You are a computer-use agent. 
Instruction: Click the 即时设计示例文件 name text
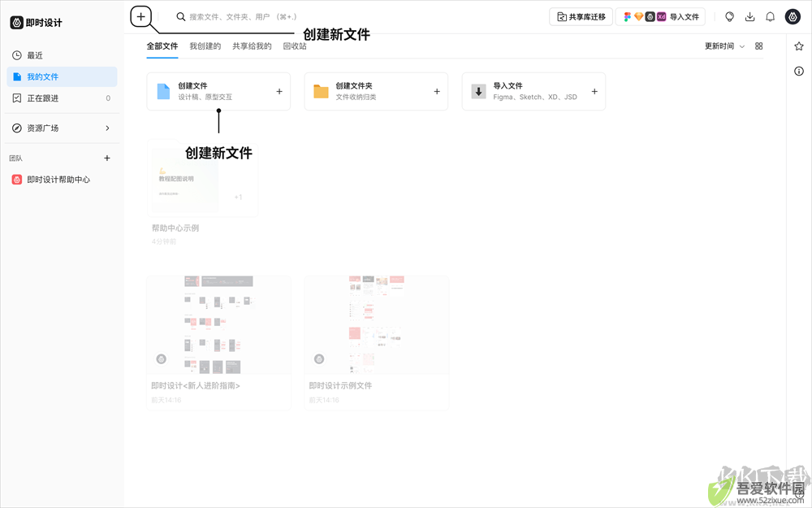click(x=340, y=385)
